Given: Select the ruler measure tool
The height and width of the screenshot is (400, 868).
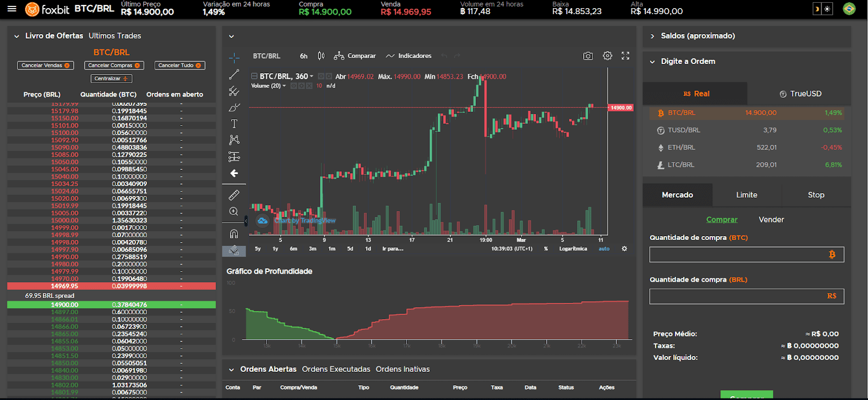Looking at the screenshot, I should tap(234, 195).
